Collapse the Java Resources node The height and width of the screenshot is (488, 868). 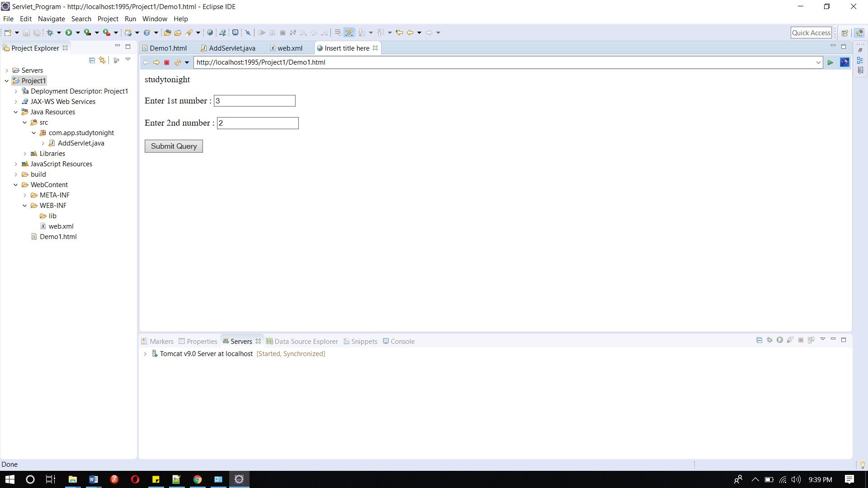16,112
